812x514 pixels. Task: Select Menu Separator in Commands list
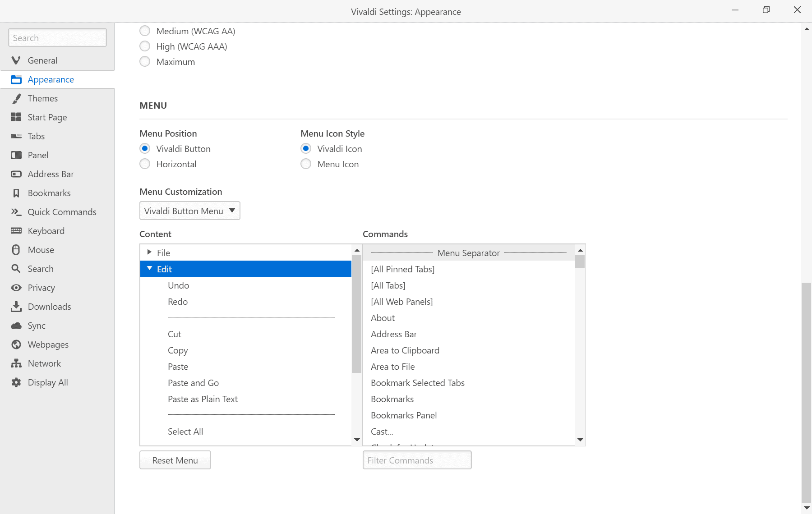[469, 253]
